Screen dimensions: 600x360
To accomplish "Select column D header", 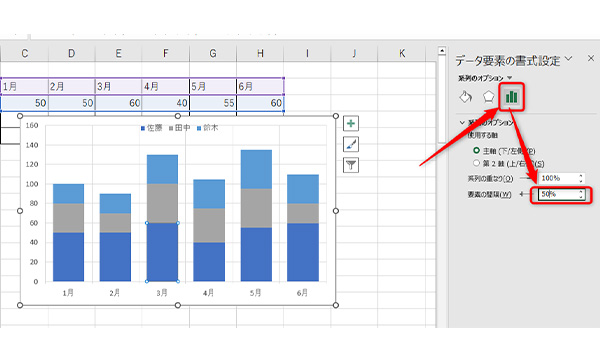I will coord(72,54).
